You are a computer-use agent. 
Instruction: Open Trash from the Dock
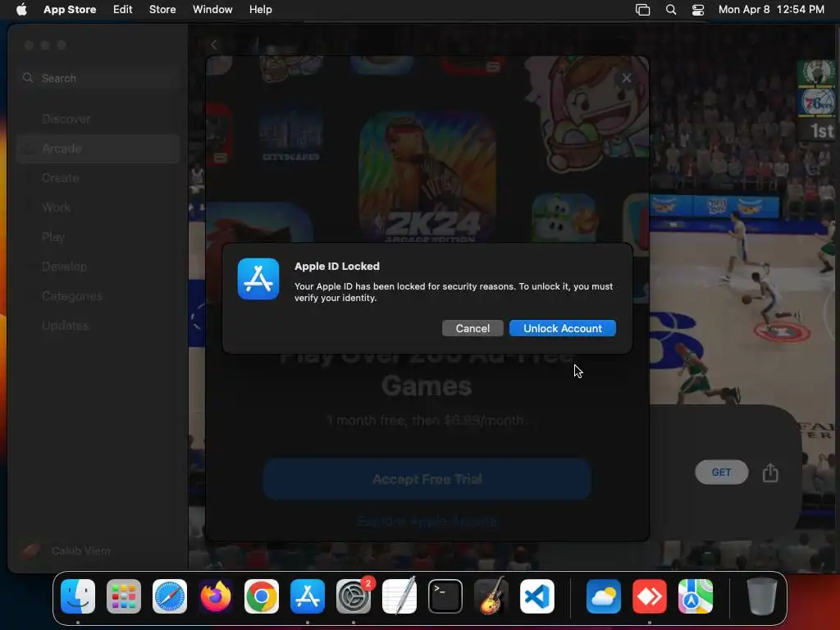coord(762,596)
